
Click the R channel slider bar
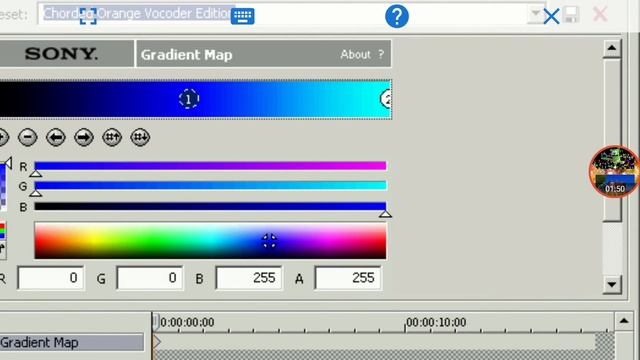[x=210, y=165]
